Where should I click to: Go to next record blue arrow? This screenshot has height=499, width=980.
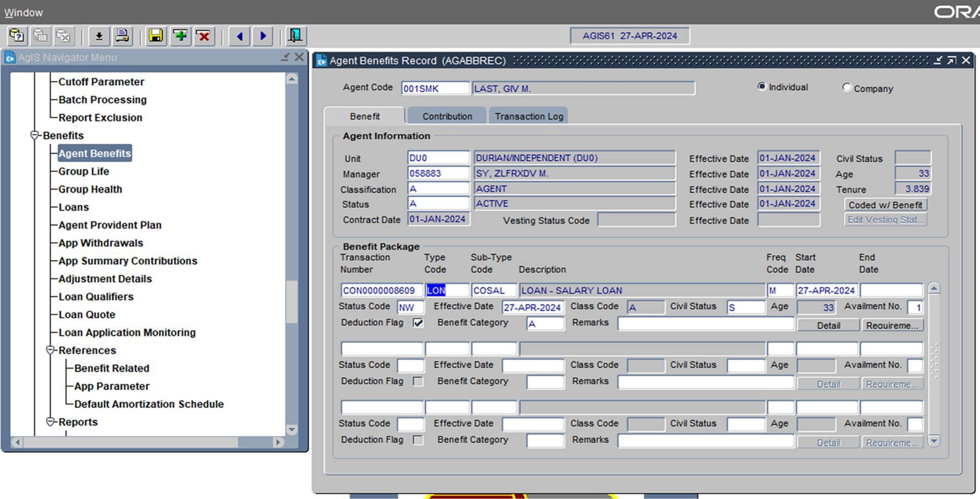click(263, 36)
